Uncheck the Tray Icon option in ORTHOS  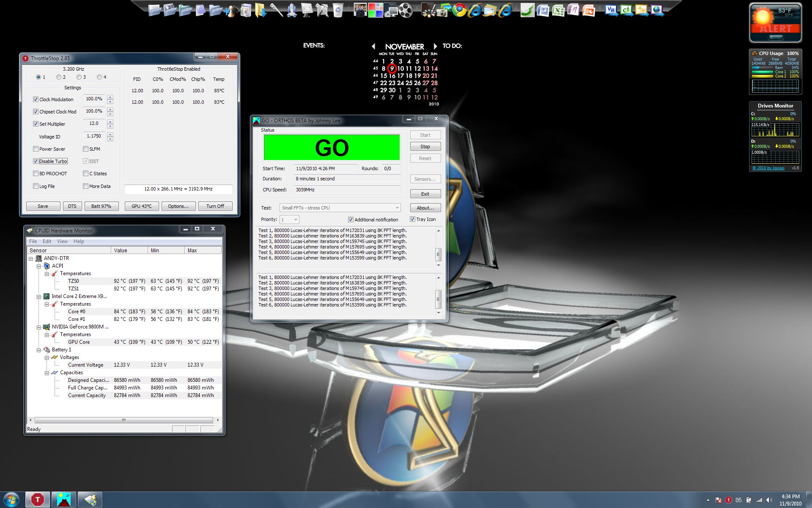[x=412, y=219]
